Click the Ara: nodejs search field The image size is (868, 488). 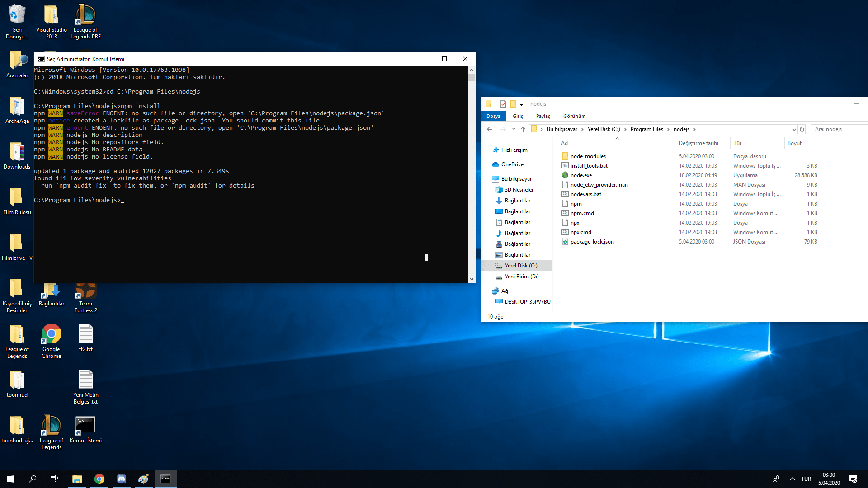[x=839, y=129]
